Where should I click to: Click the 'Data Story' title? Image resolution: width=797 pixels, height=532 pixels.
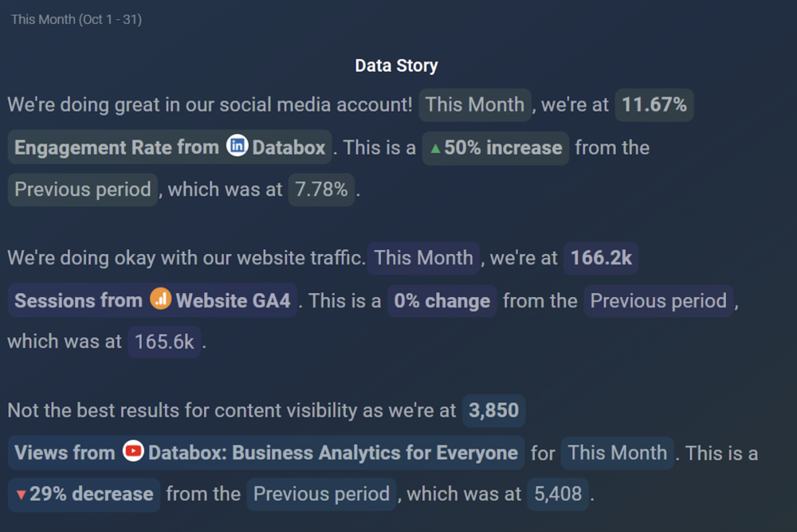(x=396, y=65)
